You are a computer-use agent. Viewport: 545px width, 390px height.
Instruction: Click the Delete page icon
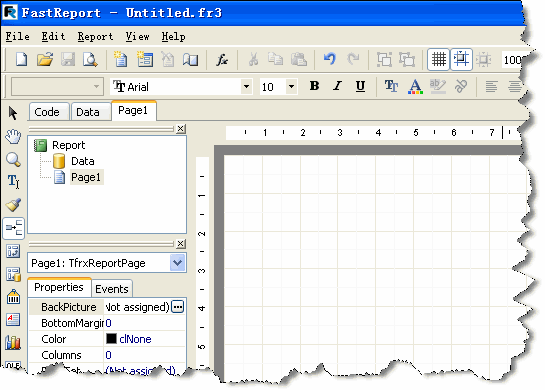coord(168,59)
